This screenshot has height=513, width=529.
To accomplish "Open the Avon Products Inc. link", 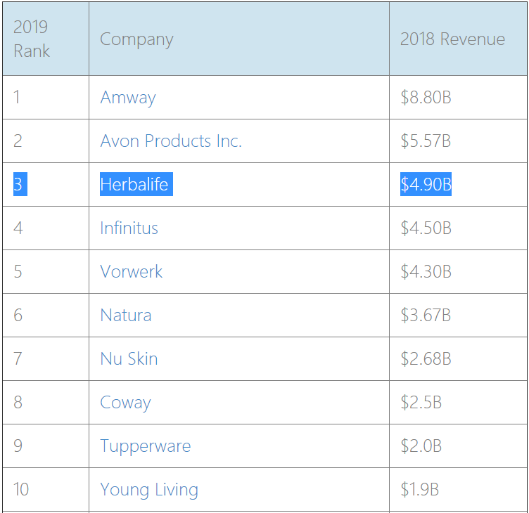I will (171, 141).
